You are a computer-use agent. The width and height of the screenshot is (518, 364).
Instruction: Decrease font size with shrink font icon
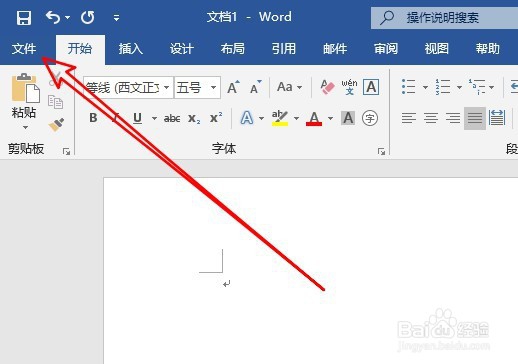tap(256, 87)
